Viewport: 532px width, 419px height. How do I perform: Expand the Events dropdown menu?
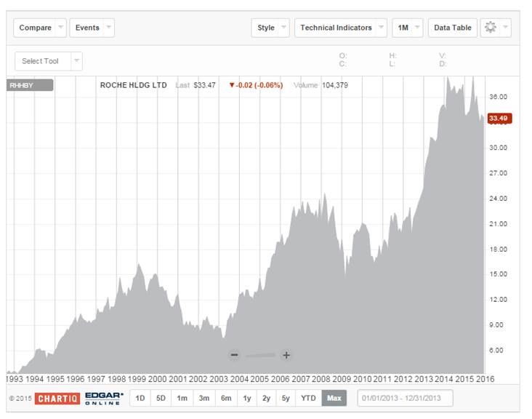click(92, 28)
